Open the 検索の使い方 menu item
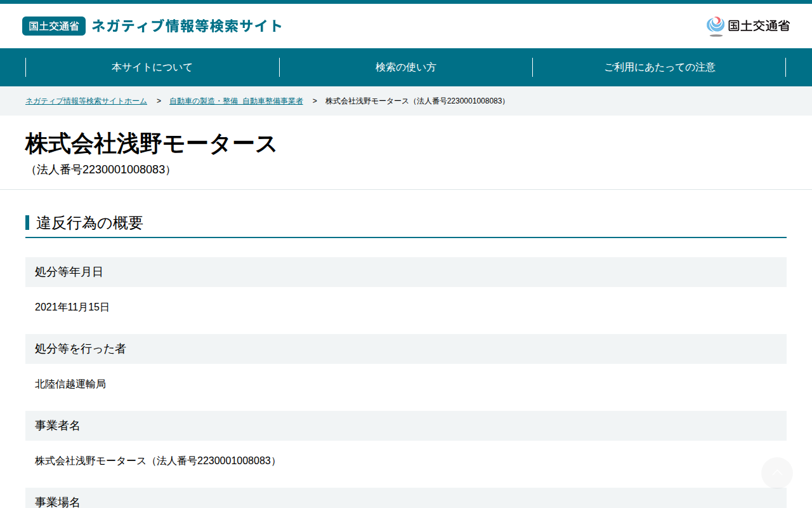Screen dimensions: 812x508 pyautogui.click(x=406, y=67)
